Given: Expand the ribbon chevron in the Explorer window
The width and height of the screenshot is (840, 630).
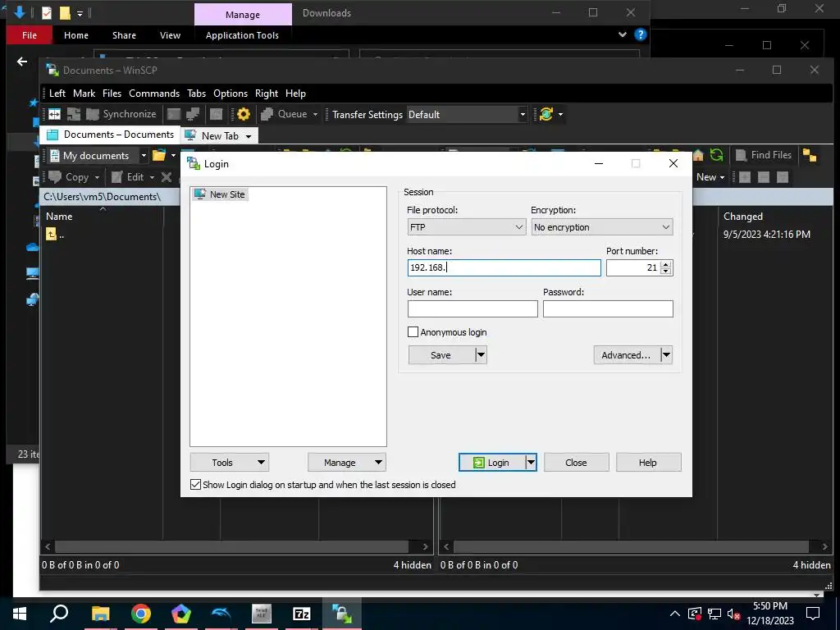Looking at the screenshot, I should point(622,34).
